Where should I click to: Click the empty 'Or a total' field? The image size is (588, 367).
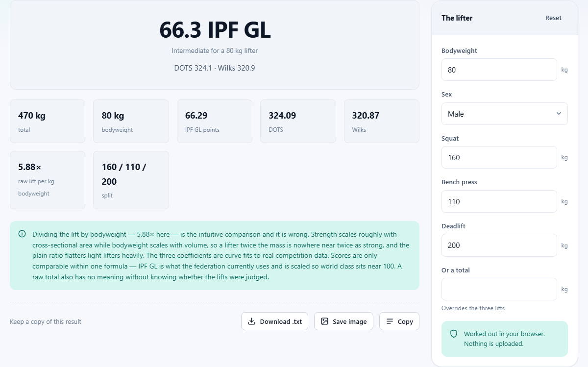click(499, 289)
